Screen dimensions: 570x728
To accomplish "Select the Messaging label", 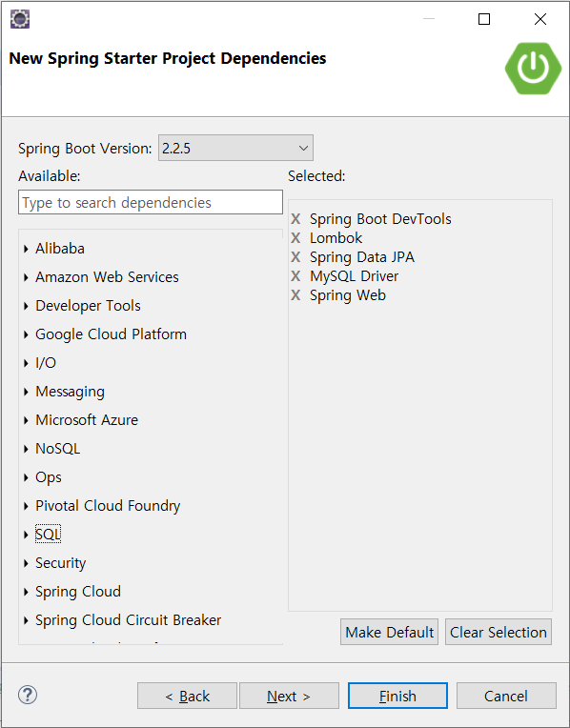I will [71, 392].
